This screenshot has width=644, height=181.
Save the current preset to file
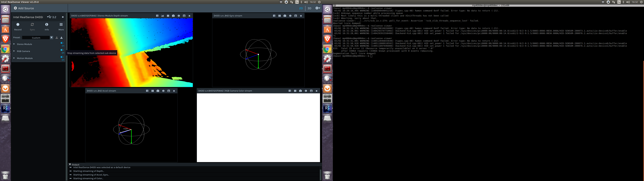coord(61,38)
